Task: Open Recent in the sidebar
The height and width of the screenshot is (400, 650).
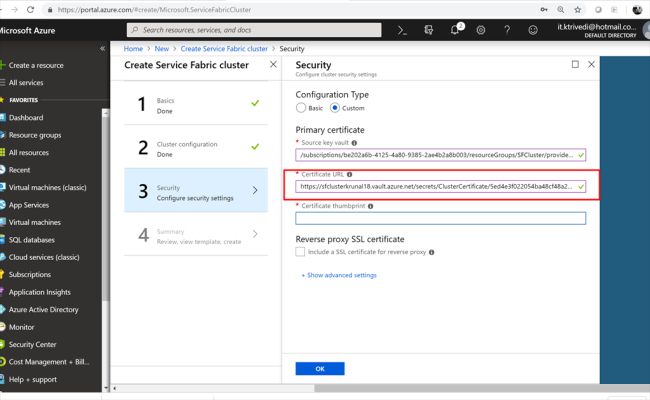Action: click(x=19, y=170)
